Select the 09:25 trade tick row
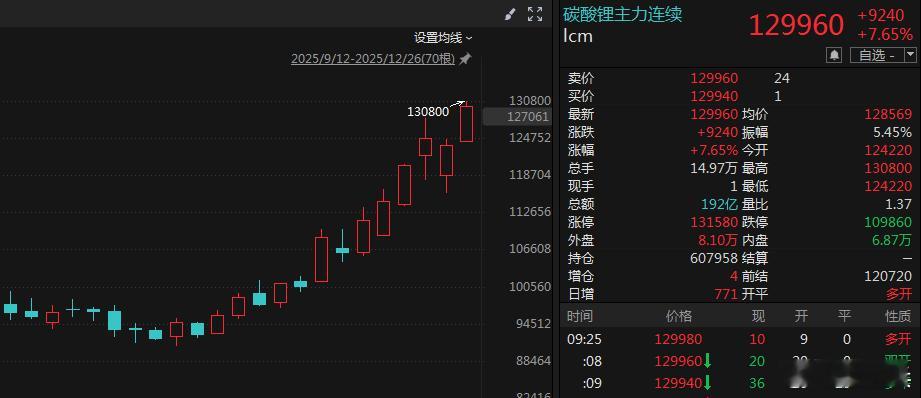Screen dimensions: 921x398 pos(739,339)
